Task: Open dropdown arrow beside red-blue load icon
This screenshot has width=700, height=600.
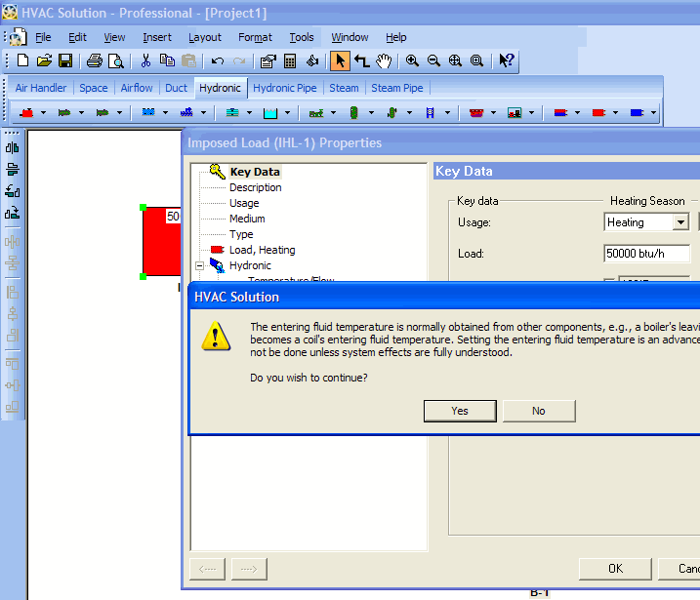Action: (x=578, y=113)
